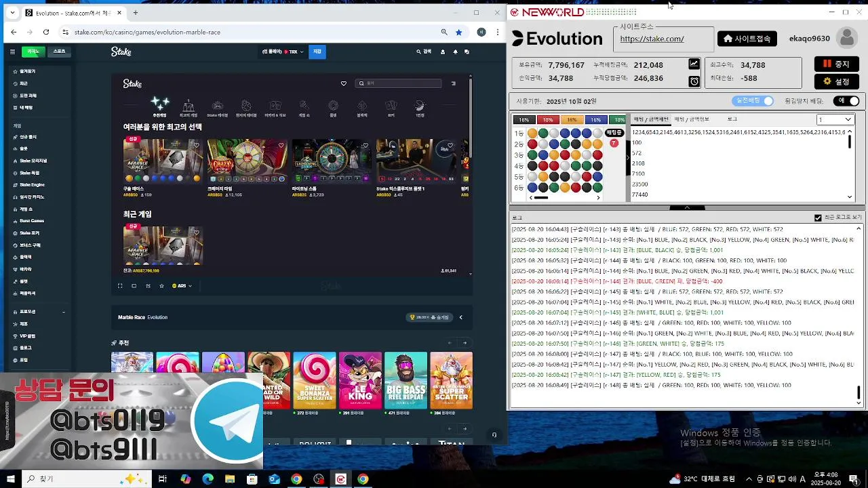Reload the Stake page in Chrome
Screen dimensions: 868x488
(46, 32)
